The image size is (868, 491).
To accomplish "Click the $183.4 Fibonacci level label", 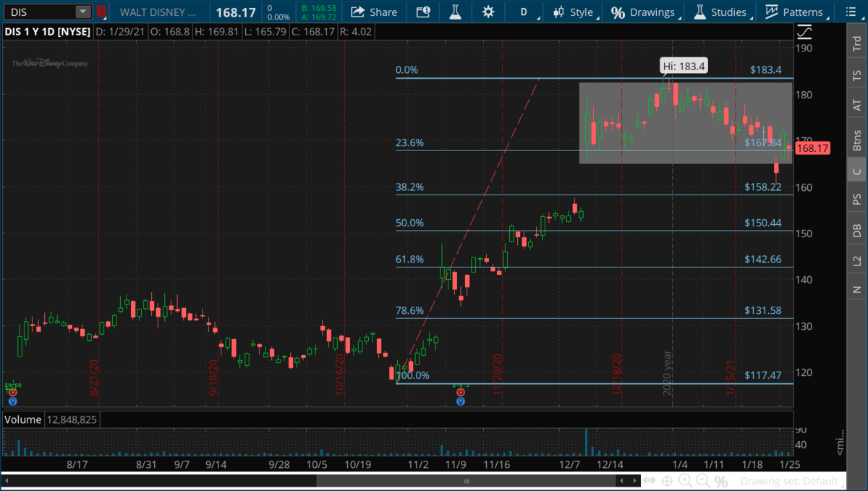I will click(x=766, y=70).
